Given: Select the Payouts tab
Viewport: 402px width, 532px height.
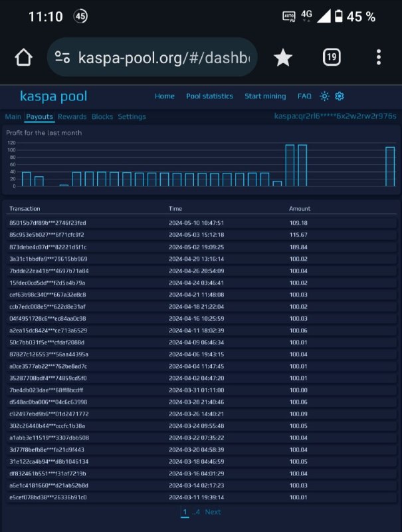Looking at the screenshot, I should point(39,117).
